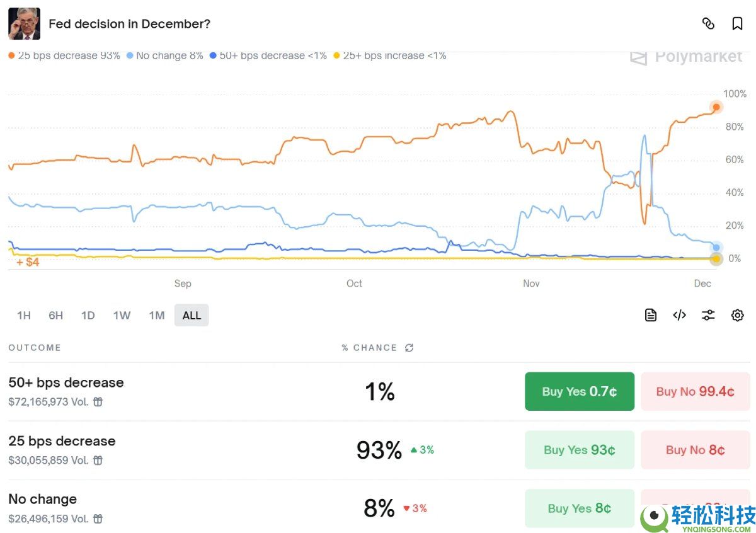Switch chart to 1W range

tap(122, 315)
